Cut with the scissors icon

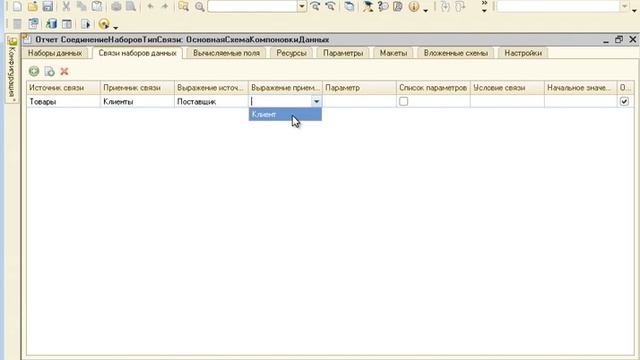pos(66,6)
